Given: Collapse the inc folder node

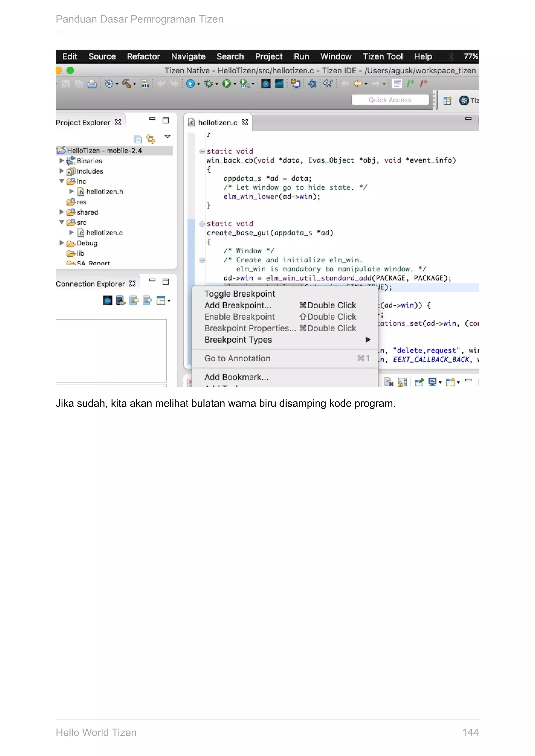Looking at the screenshot, I should point(62,181).
